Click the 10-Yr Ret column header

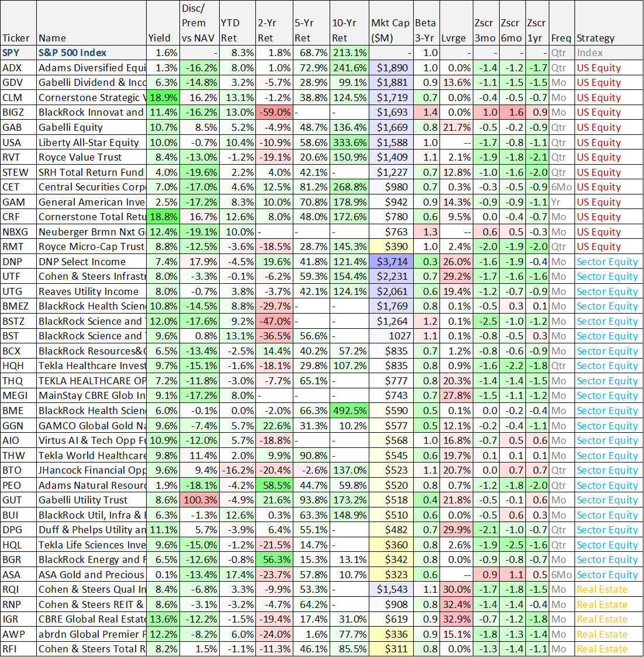point(349,23)
